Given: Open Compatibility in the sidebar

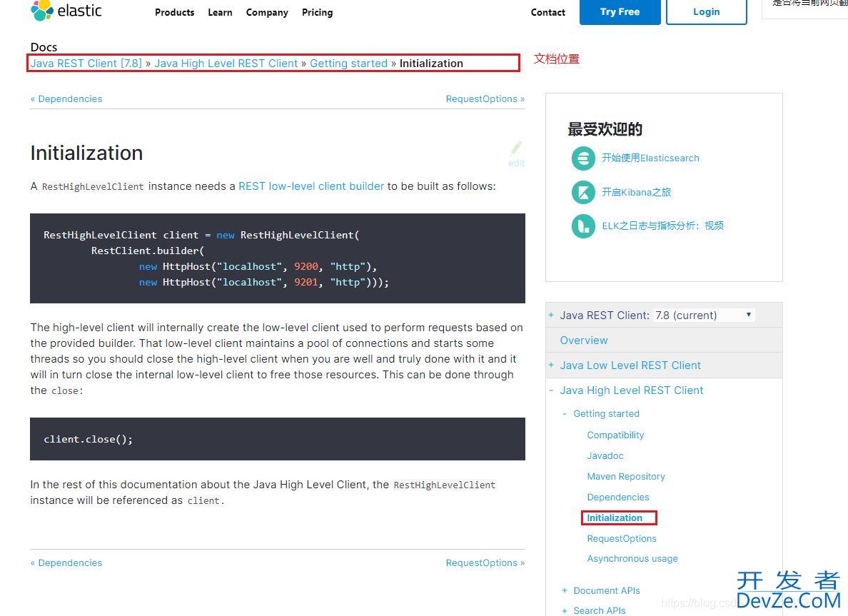Looking at the screenshot, I should coord(615,435).
